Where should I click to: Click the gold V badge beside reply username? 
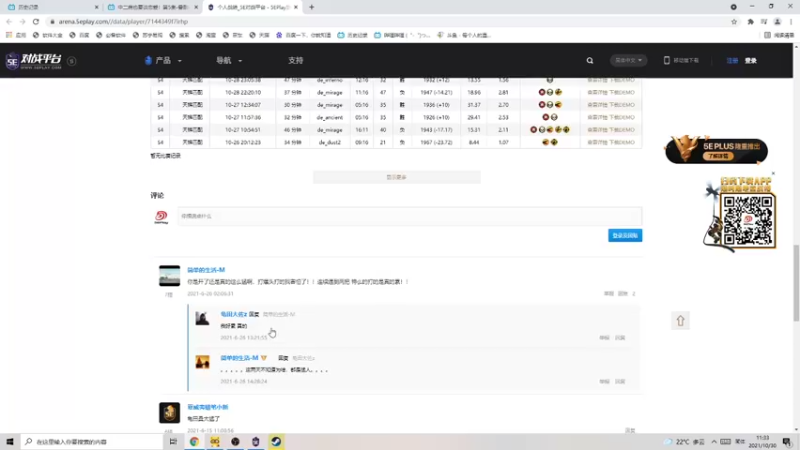point(264,358)
